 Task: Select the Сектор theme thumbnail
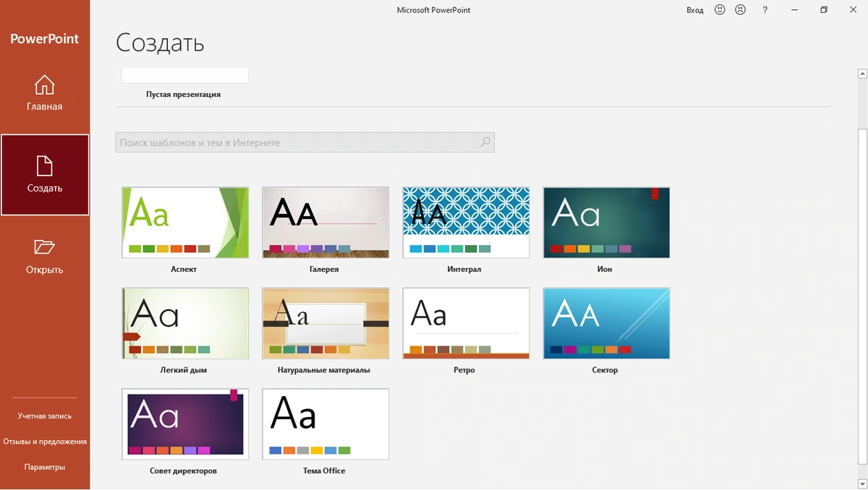pyautogui.click(x=606, y=324)
